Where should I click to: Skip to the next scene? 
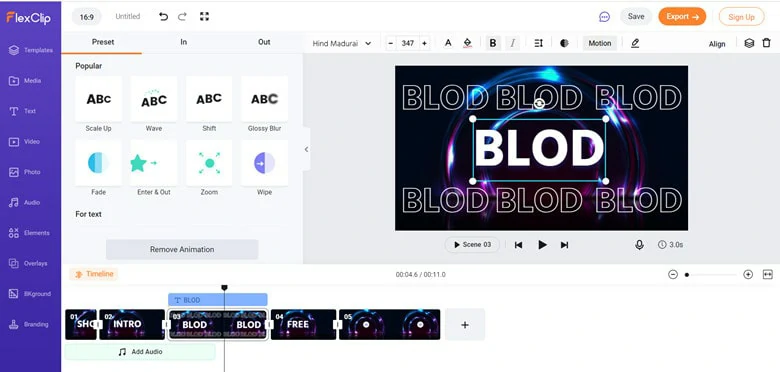tap(564, 245)
